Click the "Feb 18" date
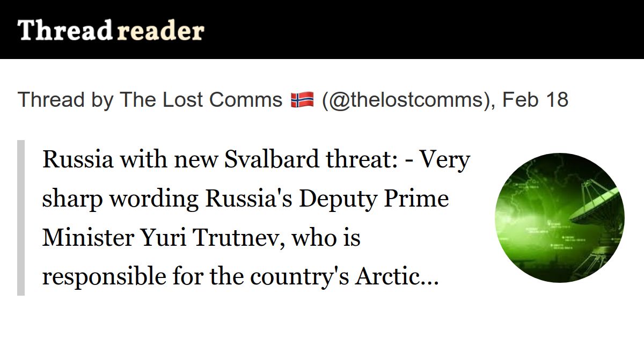 [535, 100]
